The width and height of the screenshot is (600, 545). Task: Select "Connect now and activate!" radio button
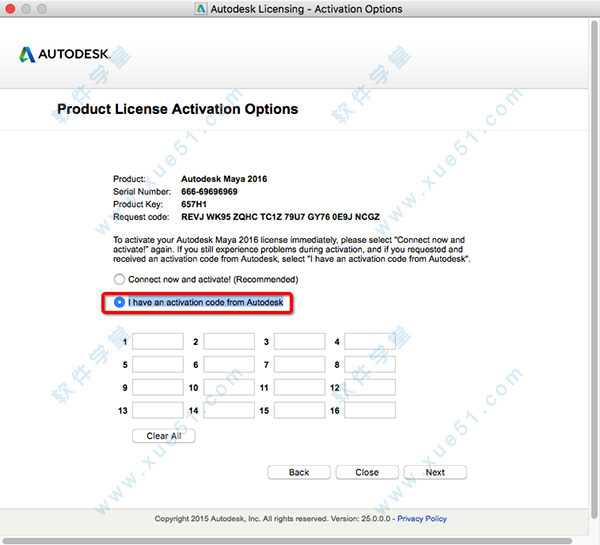[x=119, y=279]
